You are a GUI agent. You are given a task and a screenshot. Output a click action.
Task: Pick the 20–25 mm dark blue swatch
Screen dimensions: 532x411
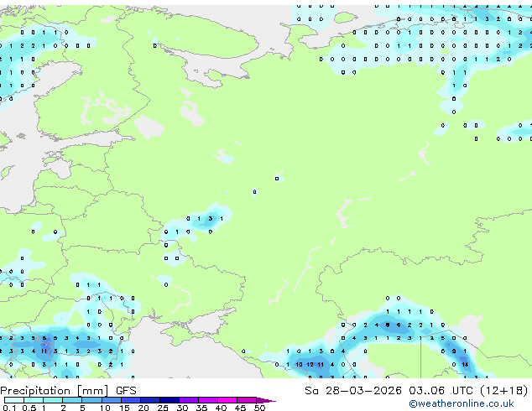point(150,400)
